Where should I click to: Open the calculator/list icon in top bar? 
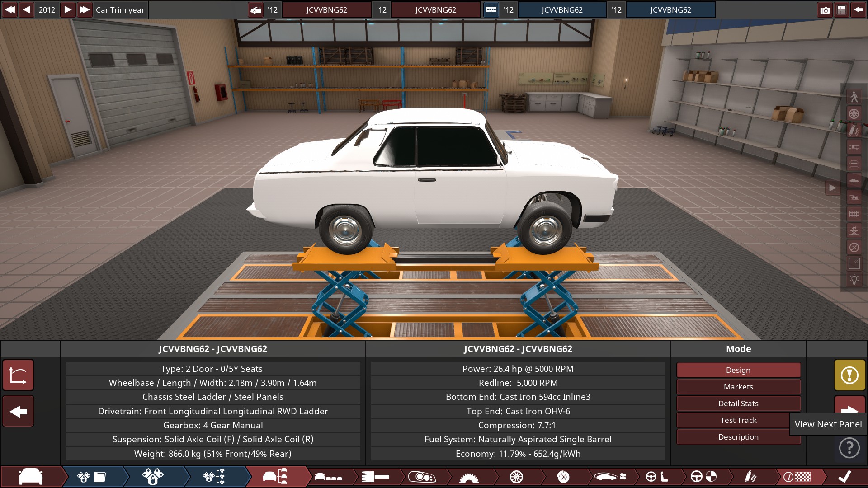(x=841, y=10)
